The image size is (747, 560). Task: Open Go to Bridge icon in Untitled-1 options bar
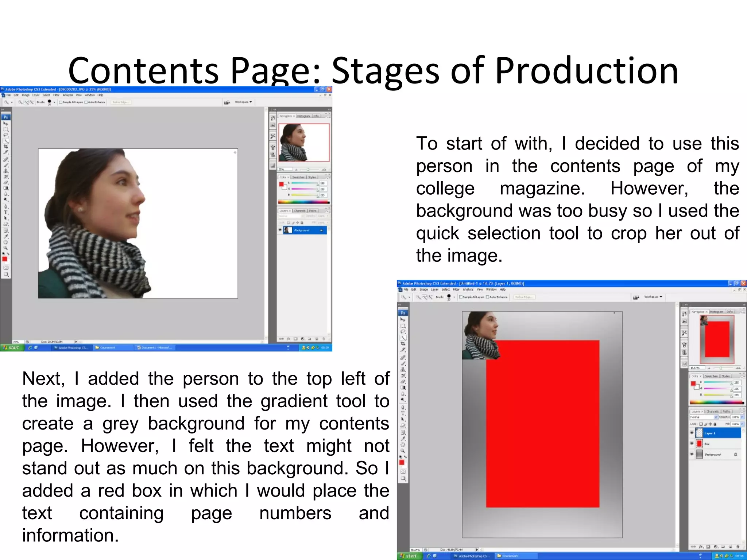pyautogui.click(x=636, y=297)
